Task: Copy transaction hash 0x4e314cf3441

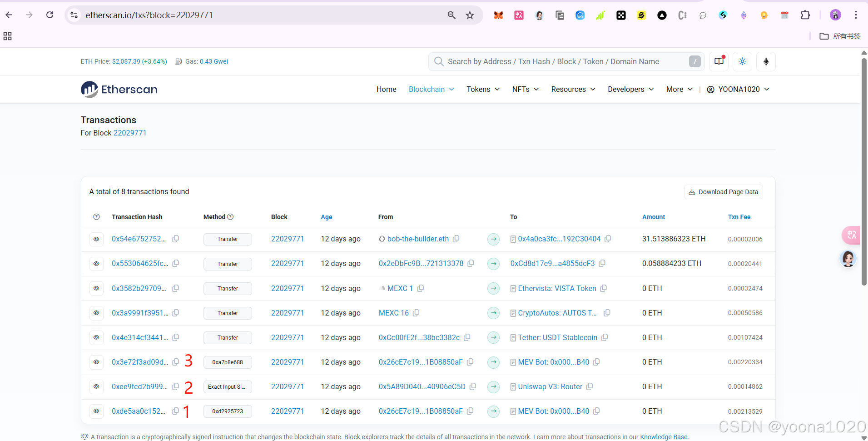Action: [175, 337]
